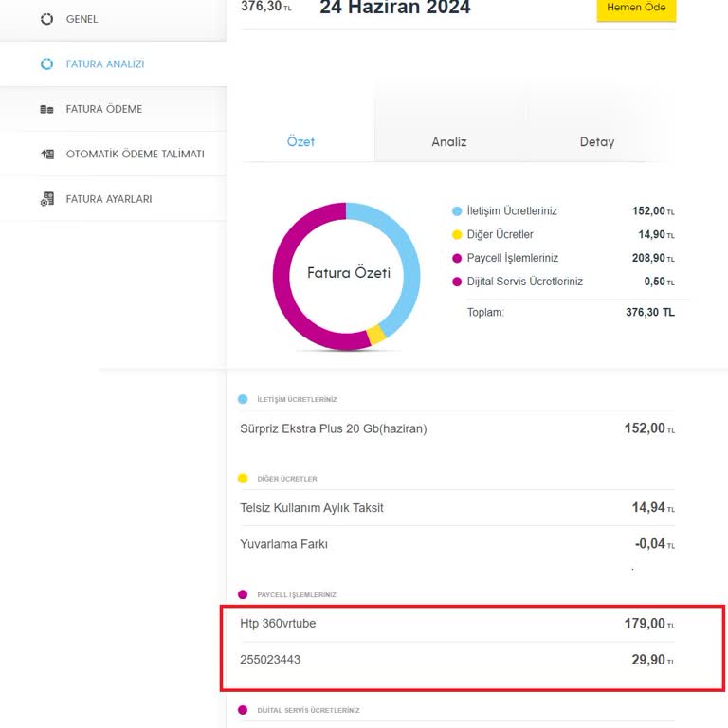Click the Htp 360vrtube charge row

[x=458, y=624]
